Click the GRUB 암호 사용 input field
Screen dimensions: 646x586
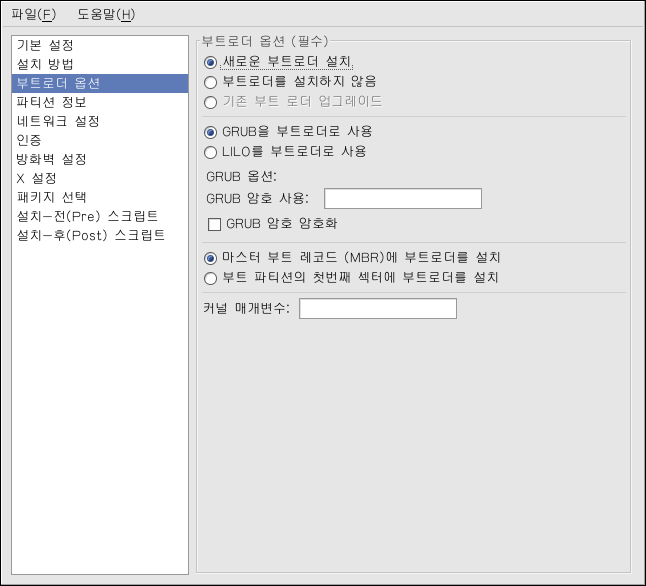click(x=402, y=198)
